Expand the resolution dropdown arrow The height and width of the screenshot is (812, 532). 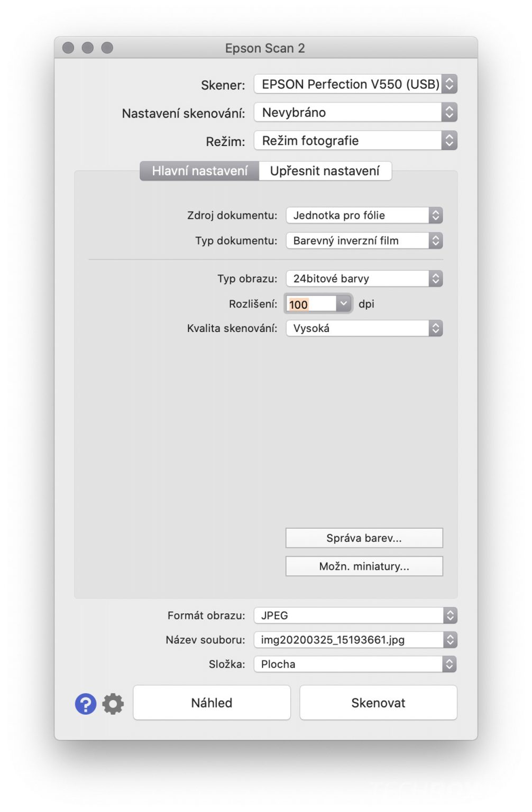(344, 304)
